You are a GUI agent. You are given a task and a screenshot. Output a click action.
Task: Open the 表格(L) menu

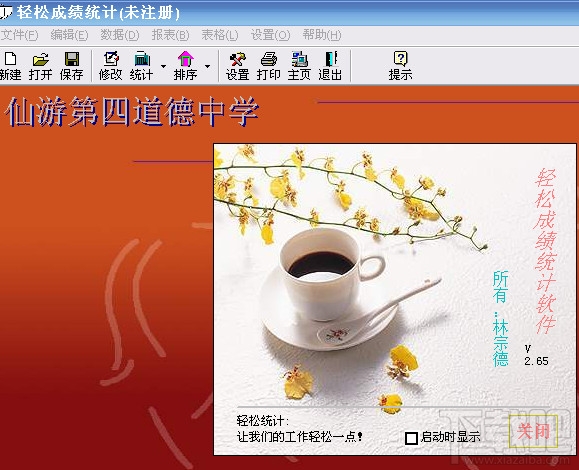click(220, 35)
